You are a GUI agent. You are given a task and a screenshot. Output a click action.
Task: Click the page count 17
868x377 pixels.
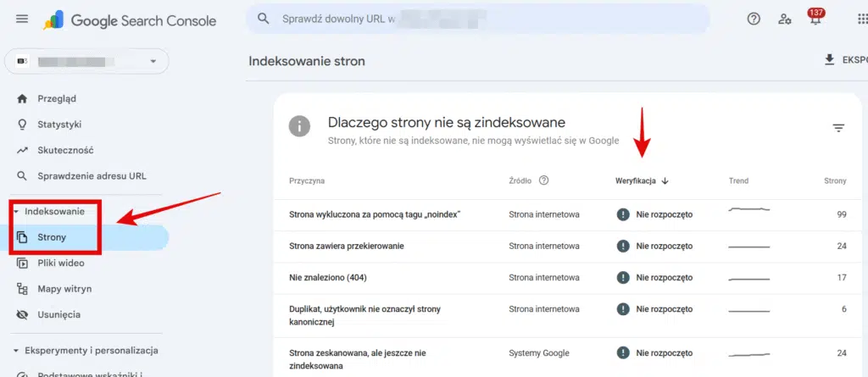(x=842, y=277)
